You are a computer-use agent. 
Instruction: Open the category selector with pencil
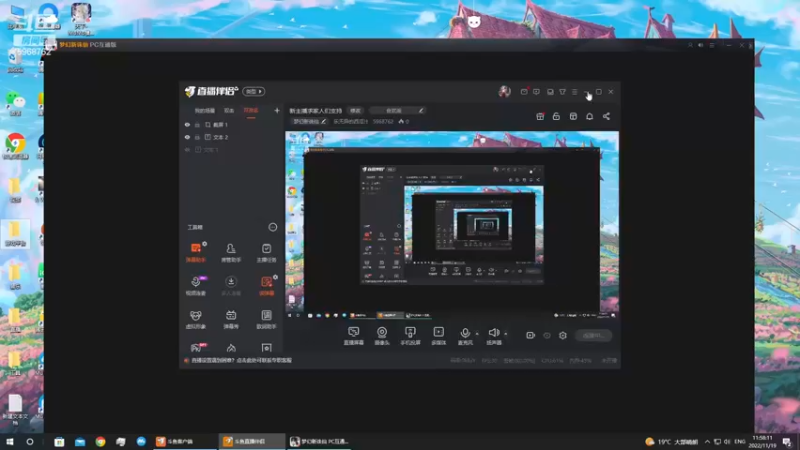coord(397,110)
